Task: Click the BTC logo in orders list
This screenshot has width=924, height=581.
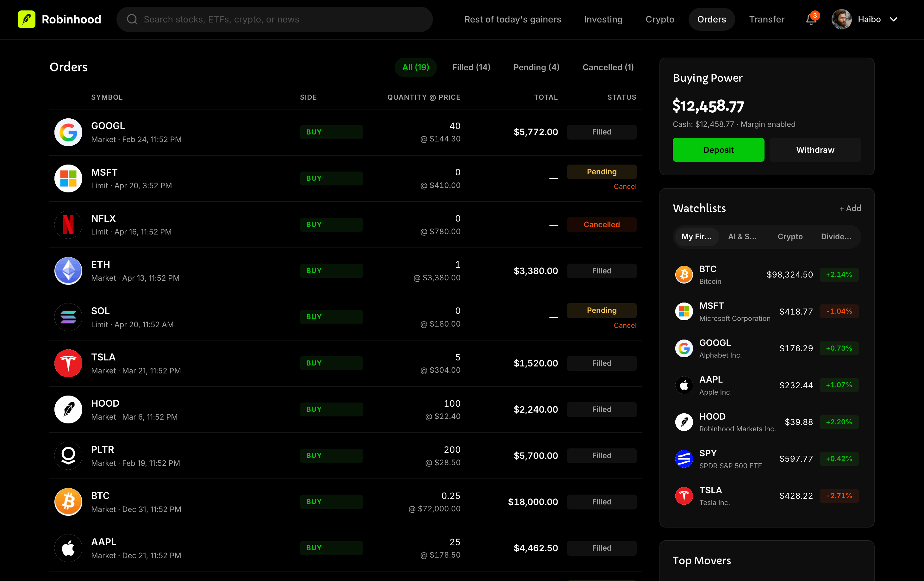Action: (x=68, y=502)
